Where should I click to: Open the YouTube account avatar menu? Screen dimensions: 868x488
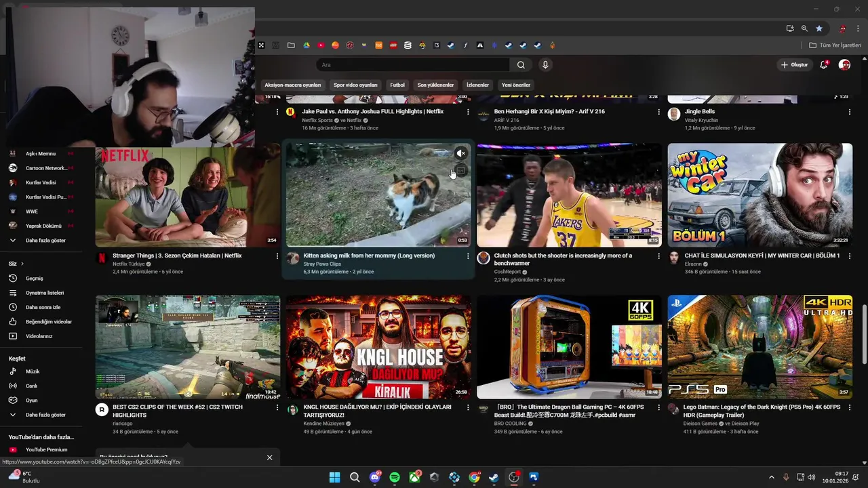(844, 64)
